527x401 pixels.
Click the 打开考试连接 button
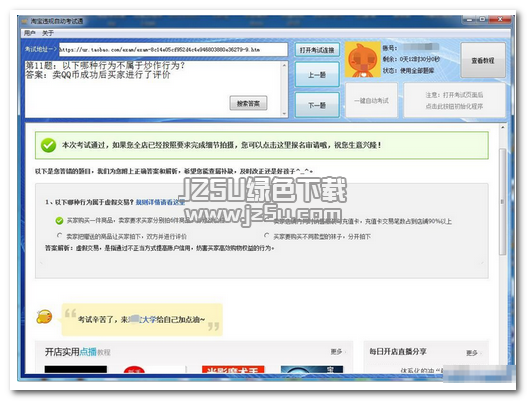point(317,50)
